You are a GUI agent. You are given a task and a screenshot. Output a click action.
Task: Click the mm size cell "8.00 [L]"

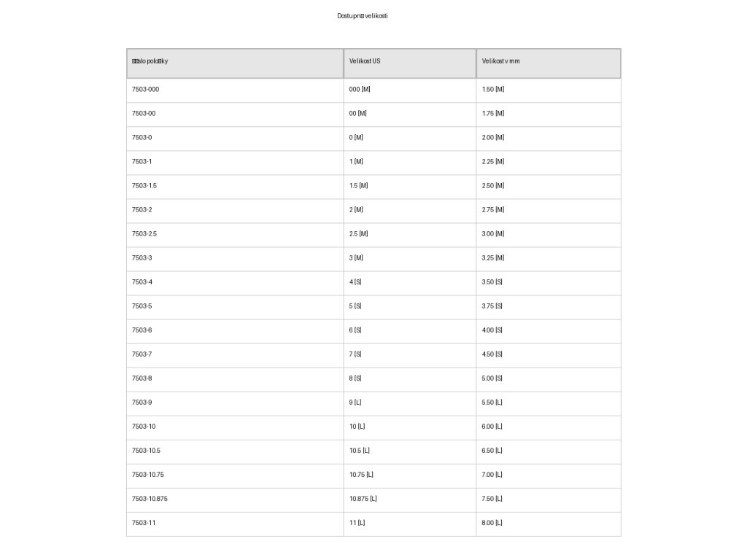[492, 522]
